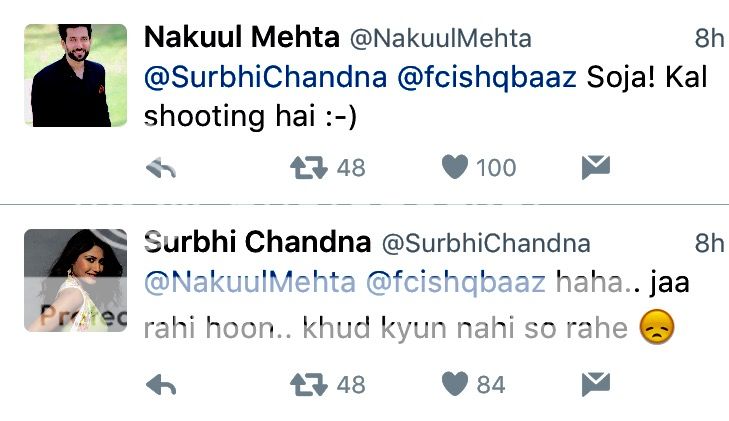Open Nakuul Mehta's profile picture
The height and width of the screenshot is (421, 729).
(75, 75)
